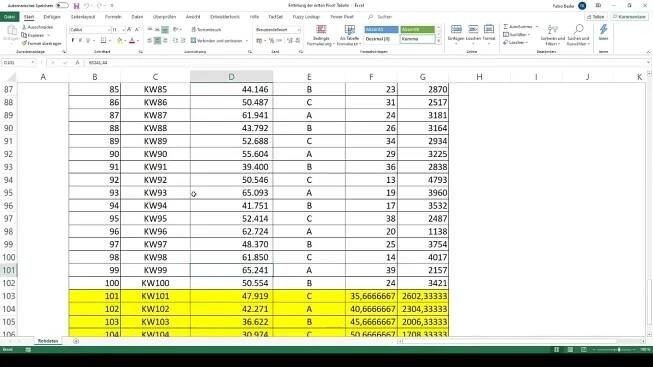
Task: Click Als Tabelle formatieren icon
Action: pyautogui.click(x=350, y=30)
